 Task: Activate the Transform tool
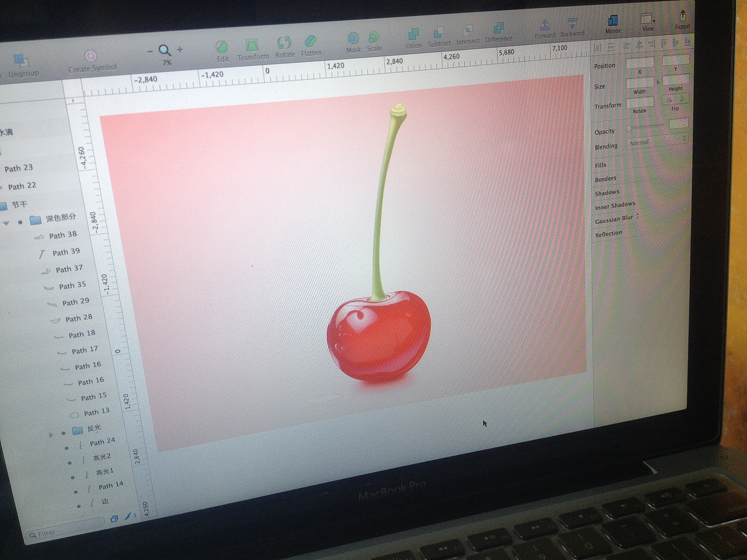pos(252,45)
